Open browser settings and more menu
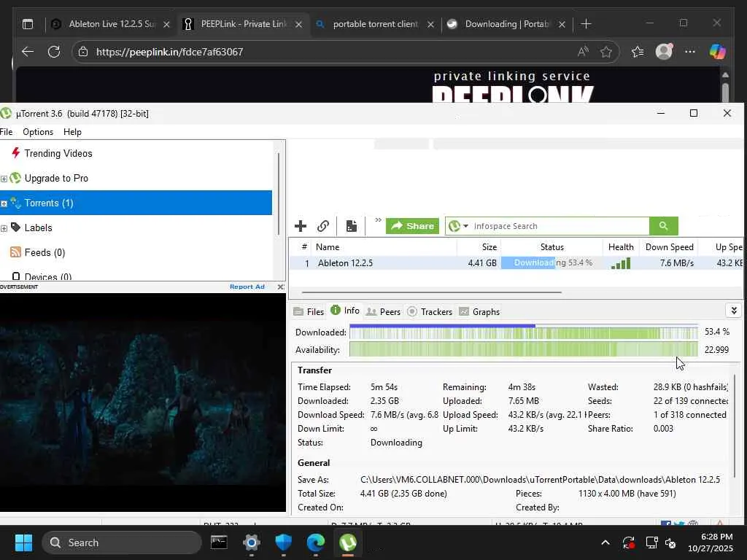This screenshot has width=747, height=560. pyautogui.click(x=690, y=52)
